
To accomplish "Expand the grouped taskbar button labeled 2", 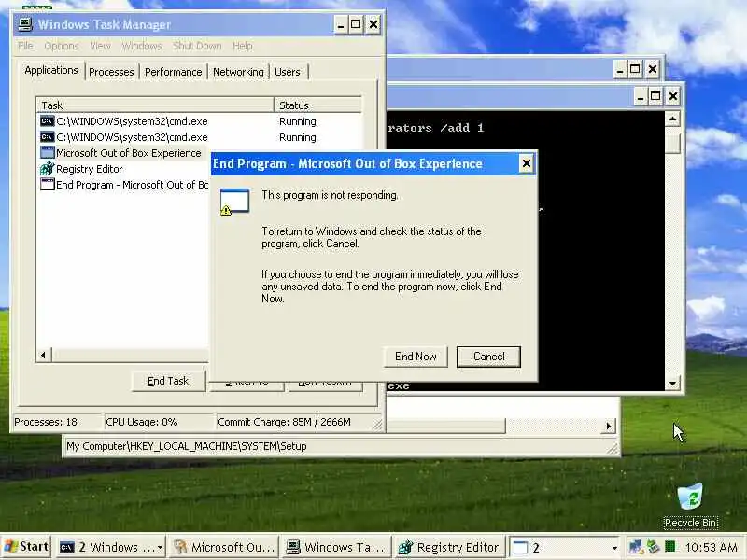I will coord(564,548).
